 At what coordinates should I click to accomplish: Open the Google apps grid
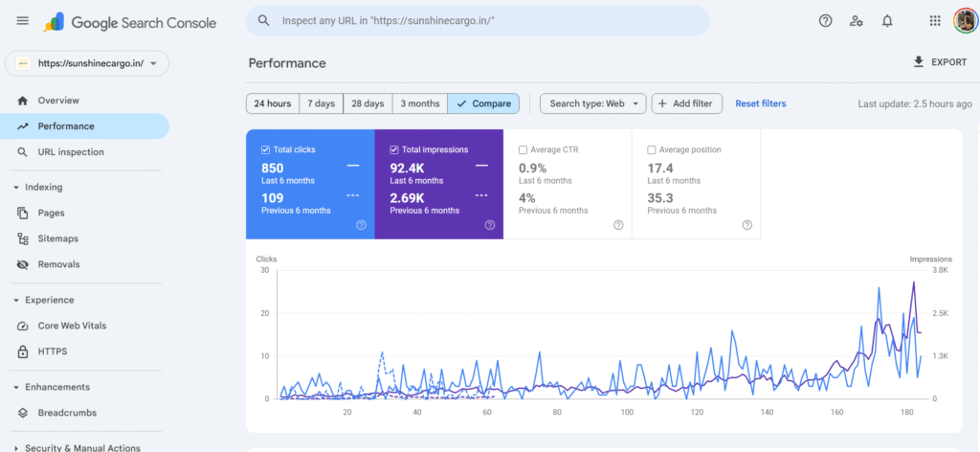935,21
